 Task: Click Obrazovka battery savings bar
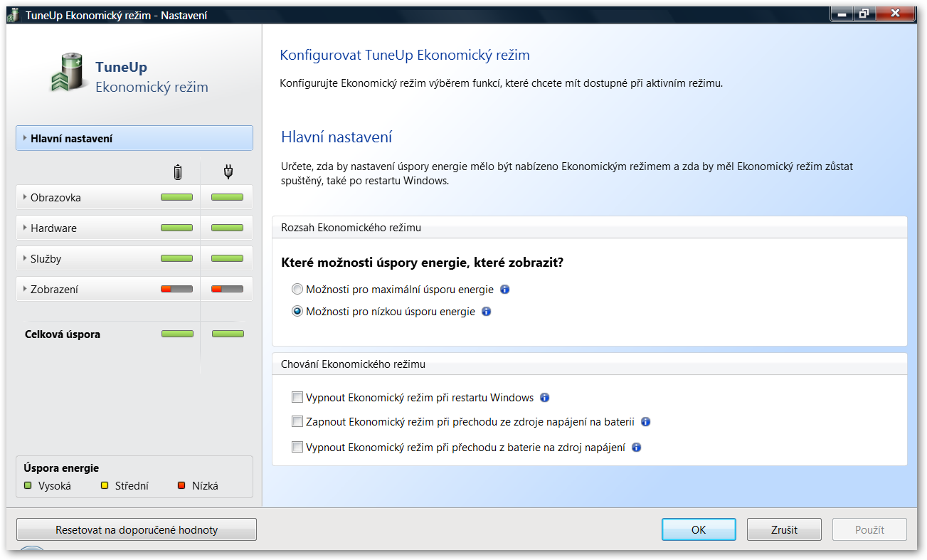click(x=177, y=197)
